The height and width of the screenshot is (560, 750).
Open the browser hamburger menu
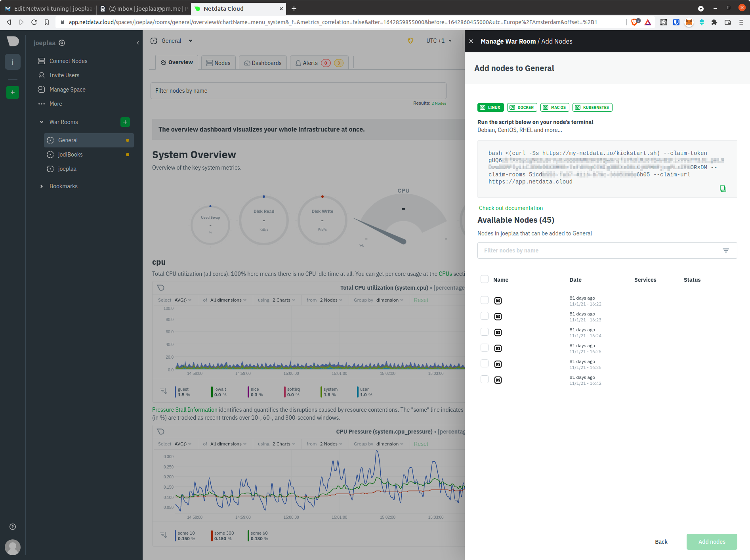(x=741, y=22)
